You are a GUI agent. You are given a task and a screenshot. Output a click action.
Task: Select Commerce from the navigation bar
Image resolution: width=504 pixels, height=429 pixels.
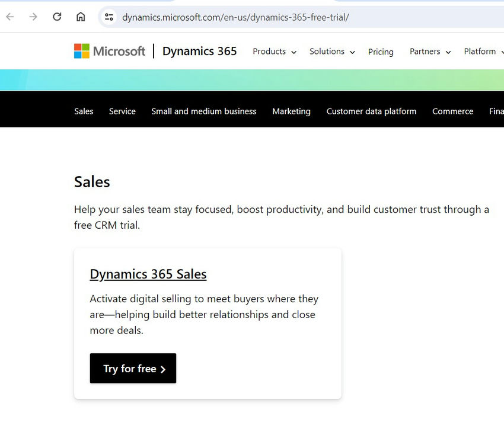click(452, 111)
